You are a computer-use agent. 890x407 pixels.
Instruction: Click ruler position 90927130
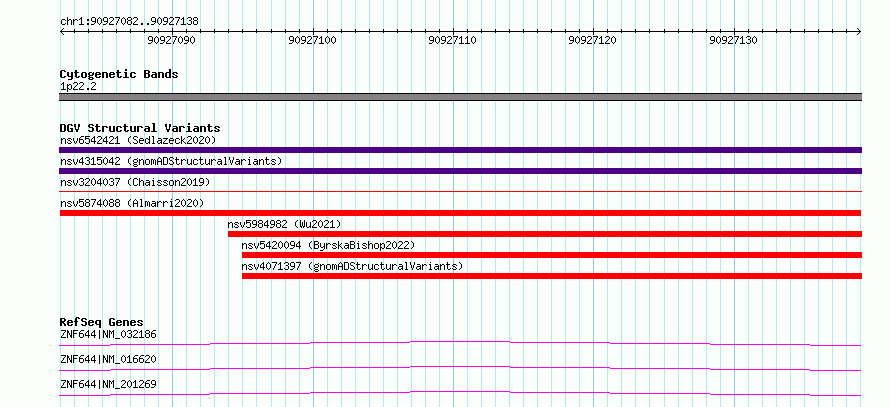click(733, 40)
